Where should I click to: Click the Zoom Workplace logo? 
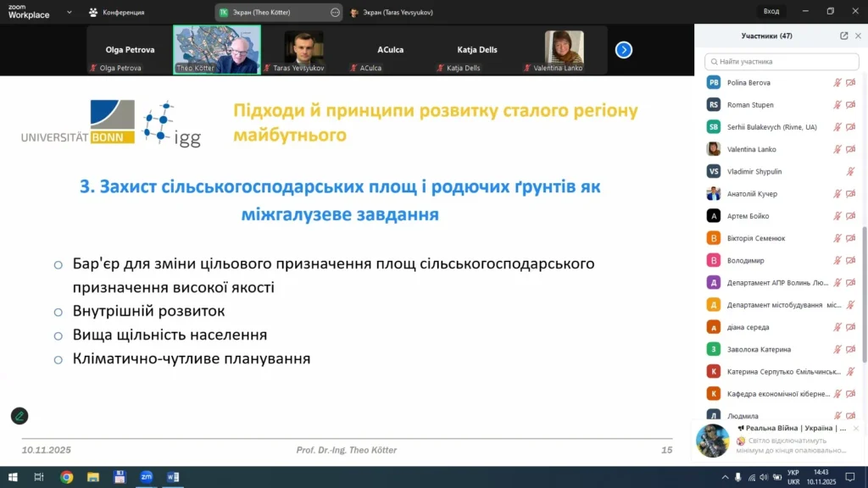(29, 12)
